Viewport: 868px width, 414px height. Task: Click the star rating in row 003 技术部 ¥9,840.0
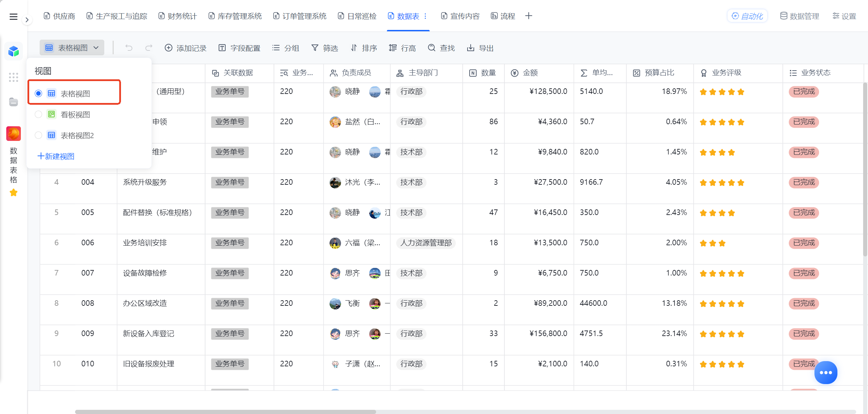717,152
